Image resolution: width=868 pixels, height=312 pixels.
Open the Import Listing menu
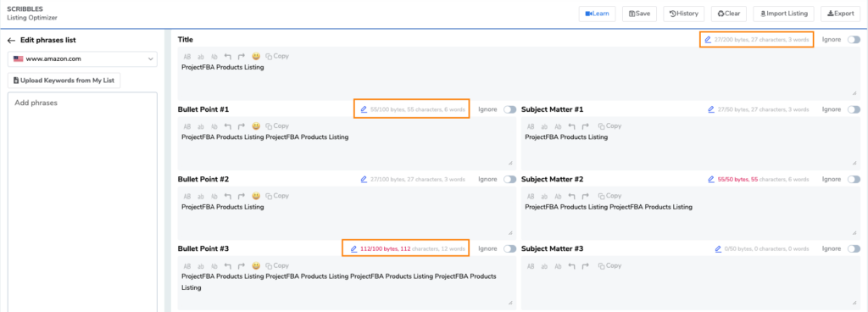[x=784, y=14]
